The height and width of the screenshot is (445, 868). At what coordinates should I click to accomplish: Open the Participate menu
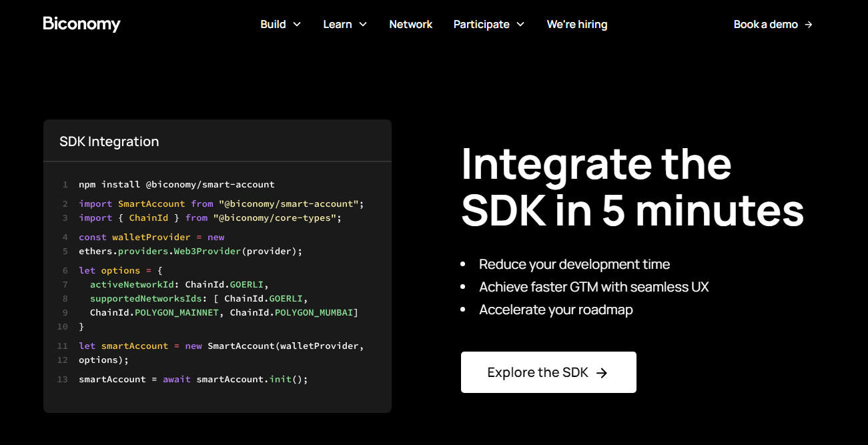[489, 24]
